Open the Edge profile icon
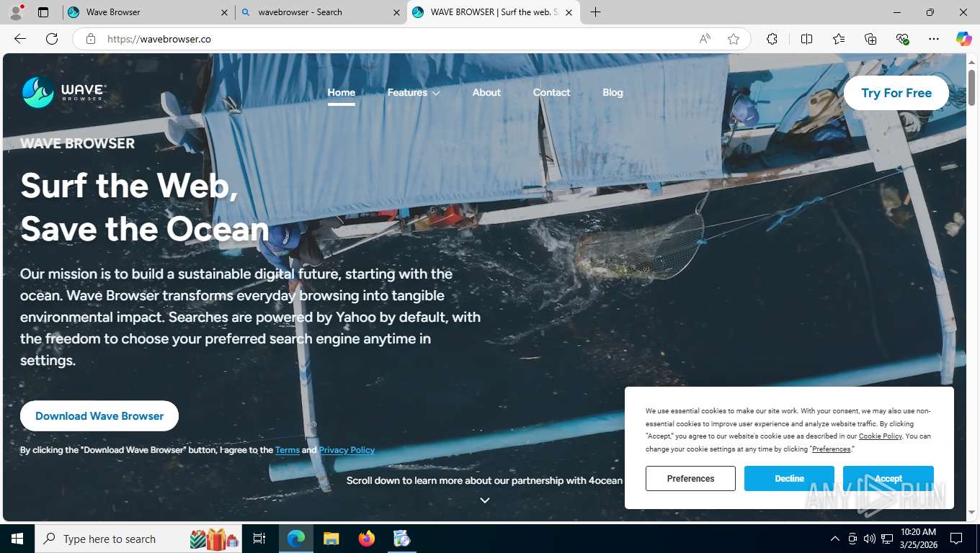 click(16, 12)
